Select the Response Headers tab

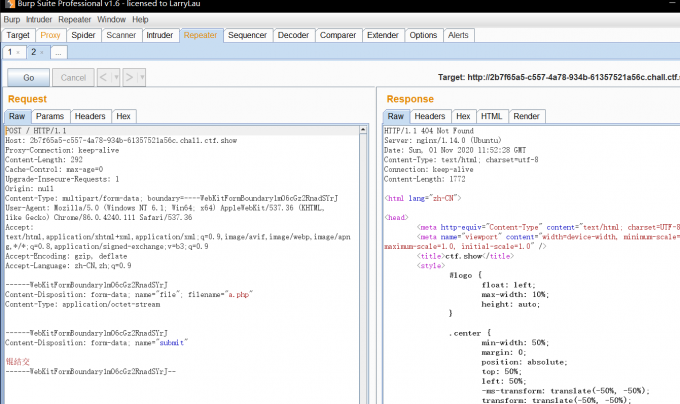coord(430,116)
